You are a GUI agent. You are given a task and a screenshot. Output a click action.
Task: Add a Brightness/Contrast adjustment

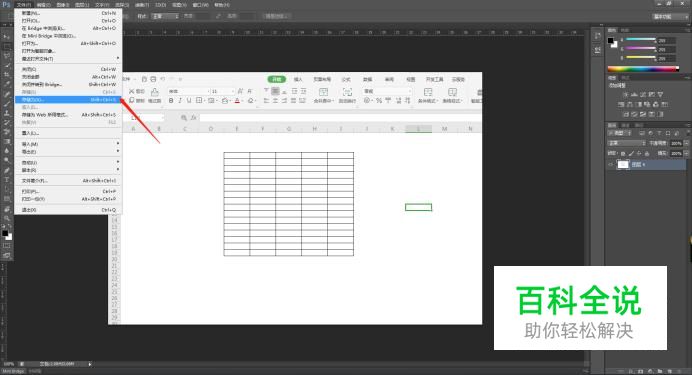[x=625, y=94]
